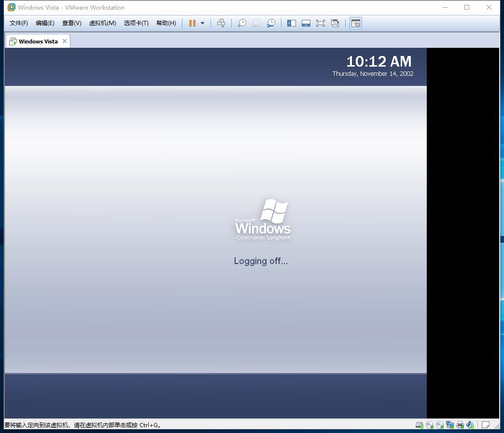The height and width of the screenshot is (433, 504).
Task: Maximize the VMware Workstation window
Action: click(x=467, y=7)
